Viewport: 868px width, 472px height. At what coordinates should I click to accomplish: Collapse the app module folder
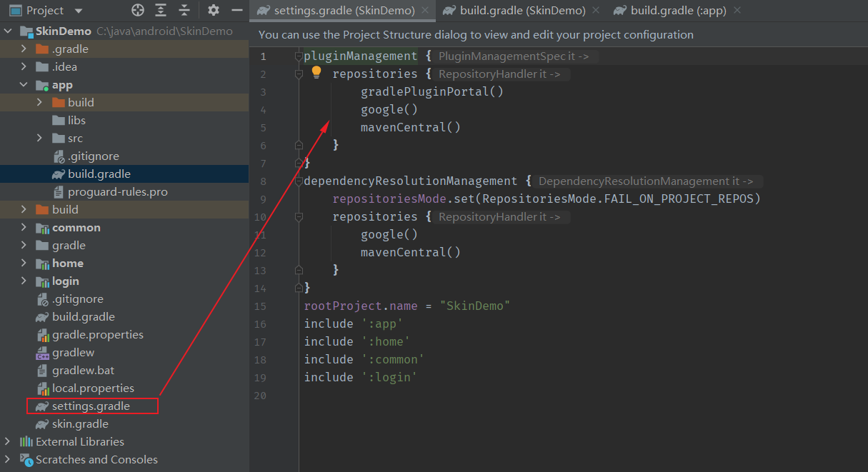[x=24, y=84]
